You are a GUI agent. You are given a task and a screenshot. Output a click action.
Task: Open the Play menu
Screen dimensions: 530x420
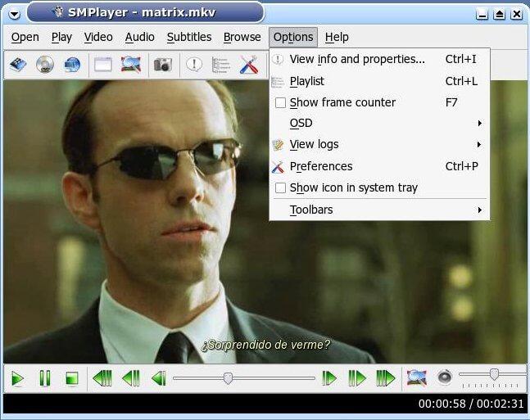click(61, 37)
